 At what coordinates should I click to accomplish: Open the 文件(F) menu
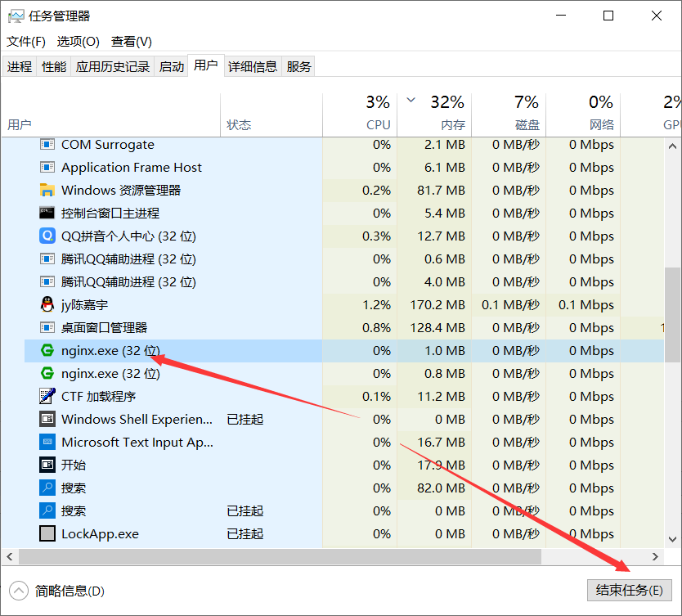click(x=26, y=42)
